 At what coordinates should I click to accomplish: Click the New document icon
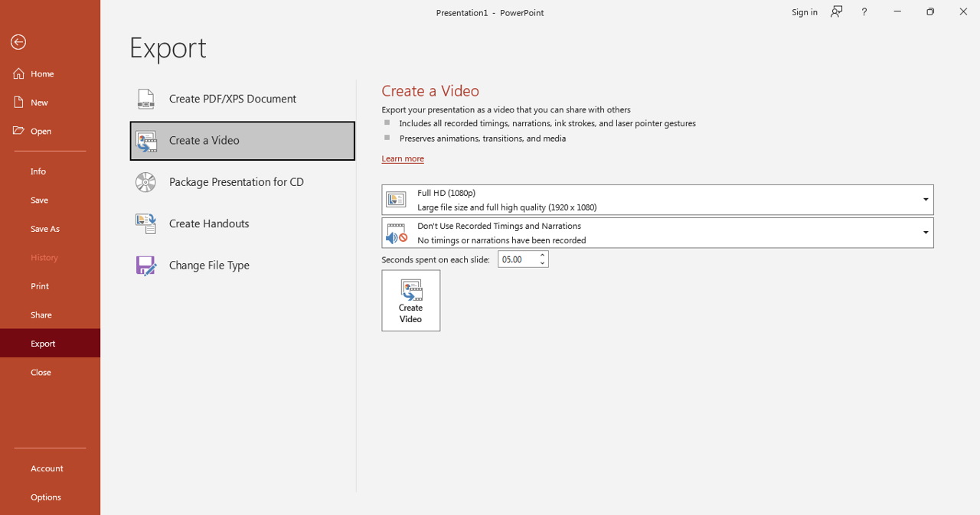tap(19, 102)
